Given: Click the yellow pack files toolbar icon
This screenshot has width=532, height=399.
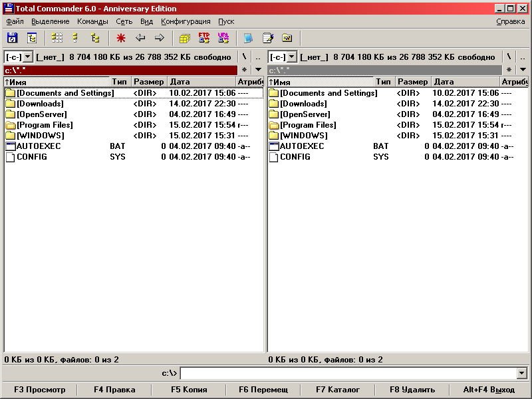Looking at the screenshot, I should click(x=186, y=38).
